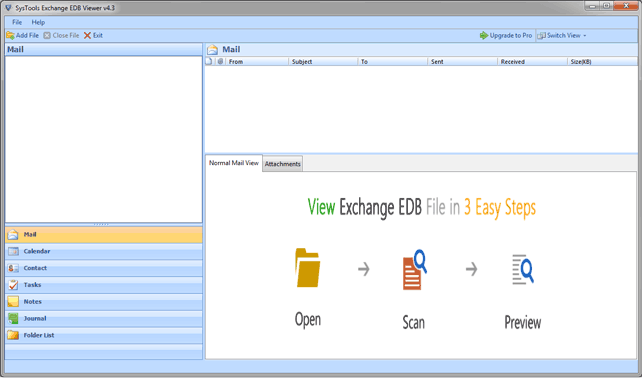The width and height of the screenshot is (642, 378).
Task: Click the green Journal icon in sidebar
Action: point(13,319)
